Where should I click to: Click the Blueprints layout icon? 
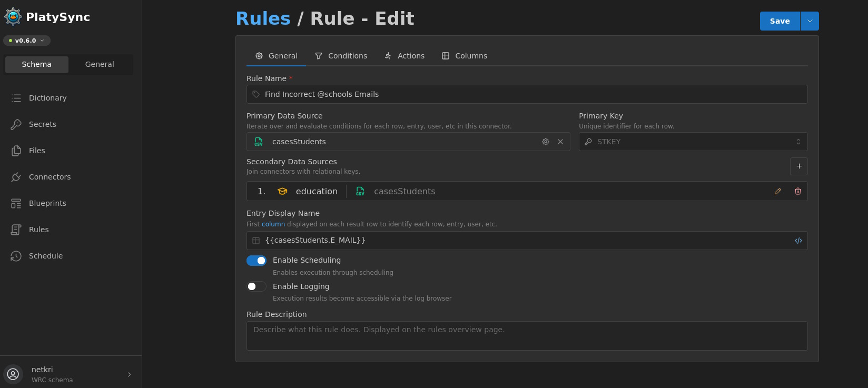16,203
